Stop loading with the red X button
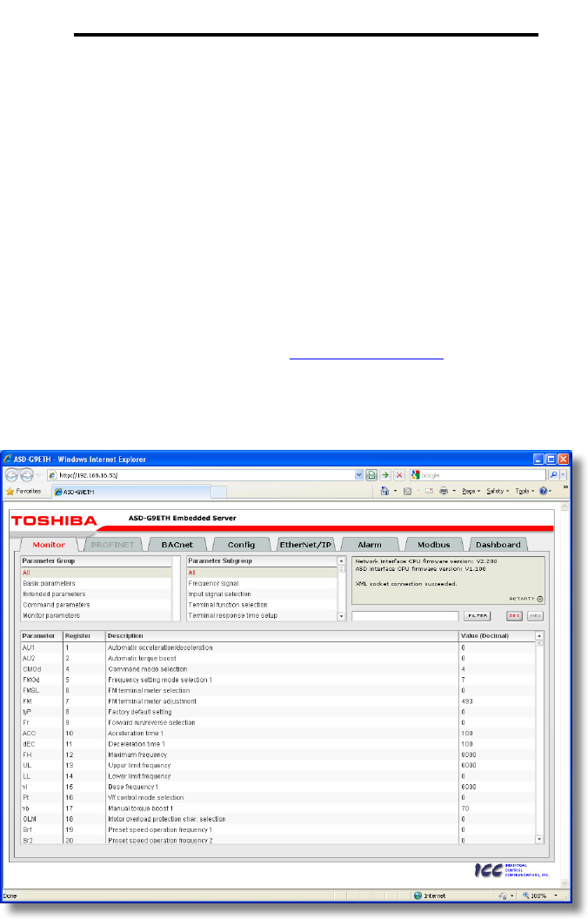Viewport: 588px width, 919px height. tap(399, 475)
